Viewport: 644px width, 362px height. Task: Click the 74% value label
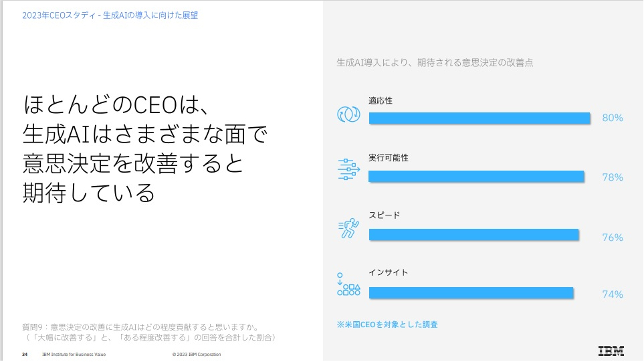click(613, 294)
